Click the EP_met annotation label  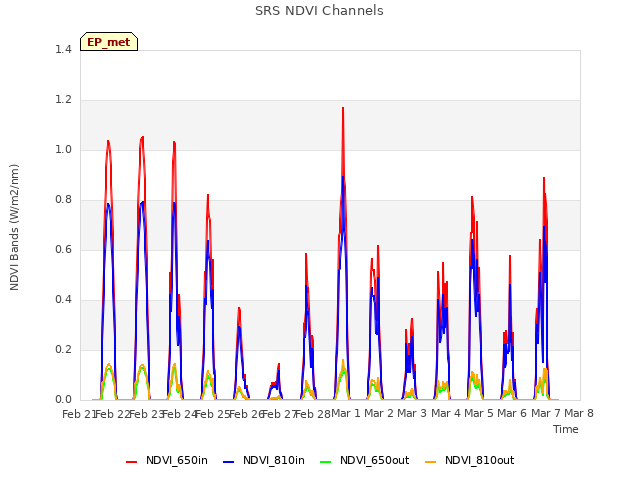pyautogui.click(x=109, y=42)
